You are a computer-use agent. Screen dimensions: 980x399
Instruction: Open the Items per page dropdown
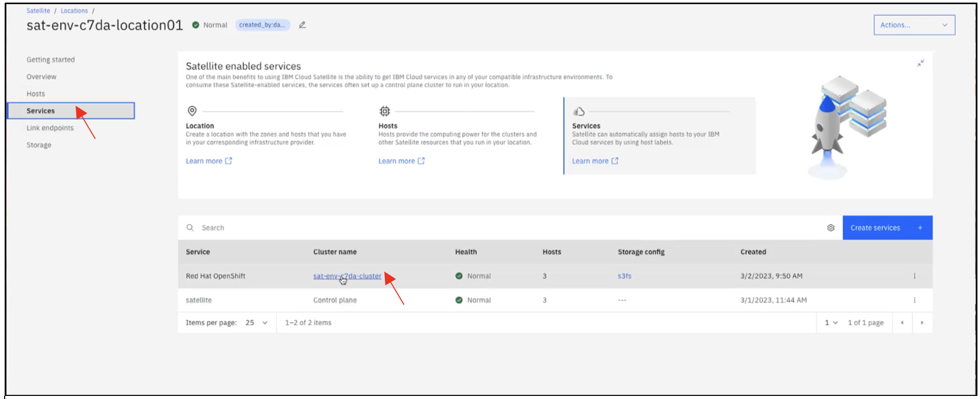tap(256, 323)
